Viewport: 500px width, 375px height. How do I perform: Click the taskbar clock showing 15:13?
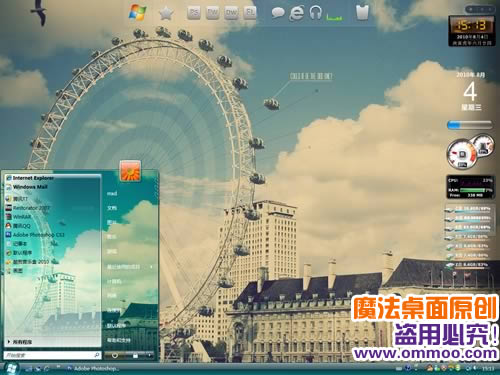(488, 368)
